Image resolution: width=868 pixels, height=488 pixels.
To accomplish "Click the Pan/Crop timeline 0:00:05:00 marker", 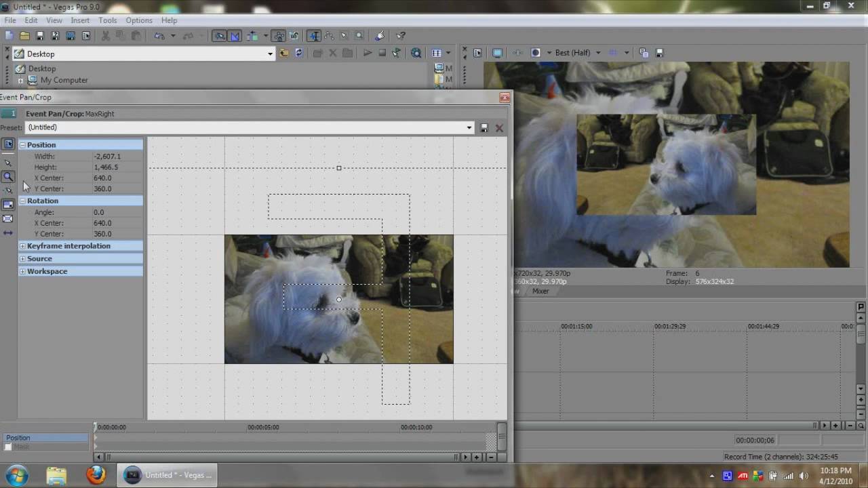I will 263,427.
